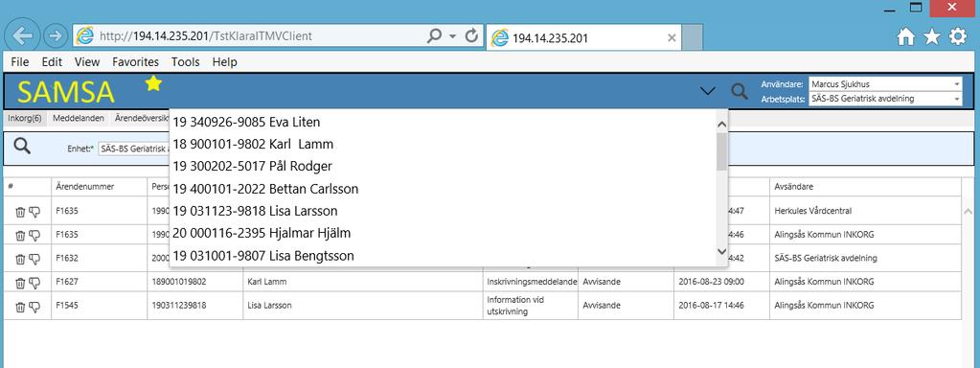Viewport: 980px width, 368px height.
Task: Switch to the Ärendeöversikt tab
Action: pos(141,118)
